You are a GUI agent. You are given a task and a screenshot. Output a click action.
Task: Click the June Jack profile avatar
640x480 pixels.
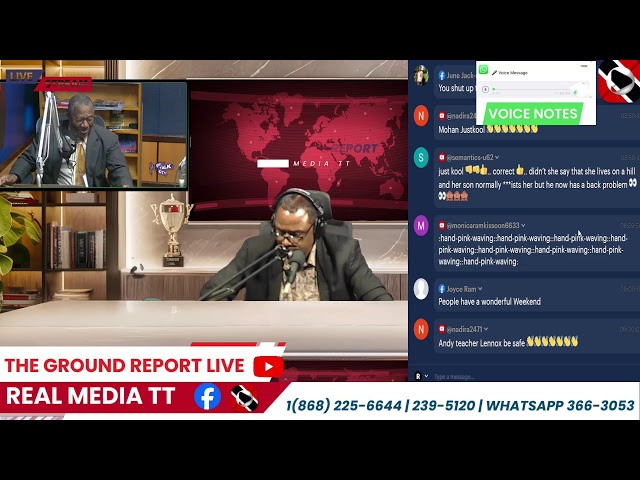point(421,75)
